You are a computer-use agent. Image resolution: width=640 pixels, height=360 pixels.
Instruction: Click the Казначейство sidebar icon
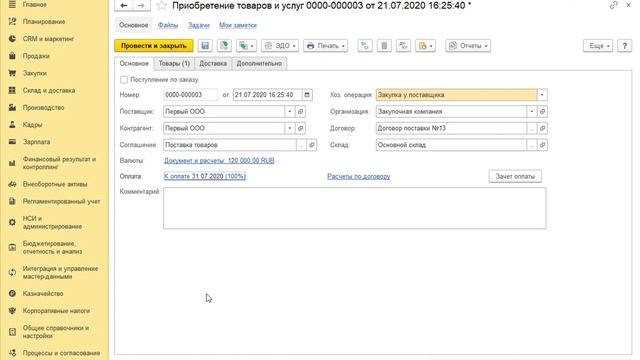(x=12, y=293)
